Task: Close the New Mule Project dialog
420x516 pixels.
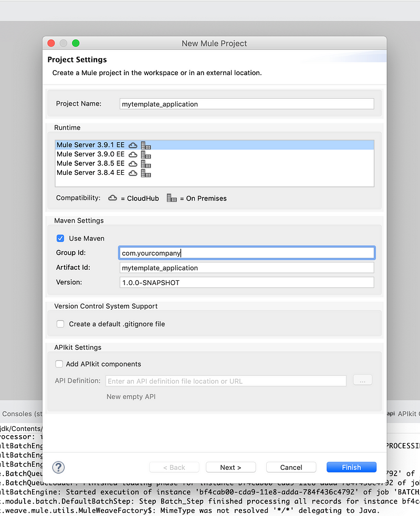Action: [x=51, y=43]
